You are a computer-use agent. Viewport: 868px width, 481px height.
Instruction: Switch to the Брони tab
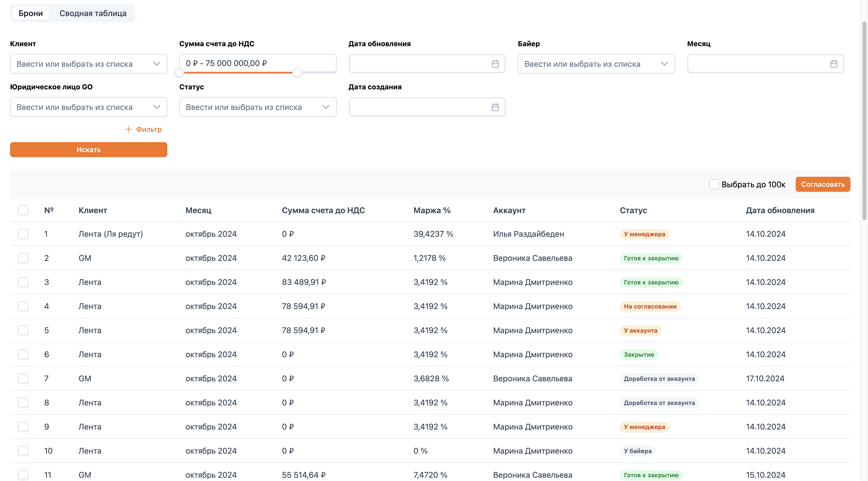[31, 13]
